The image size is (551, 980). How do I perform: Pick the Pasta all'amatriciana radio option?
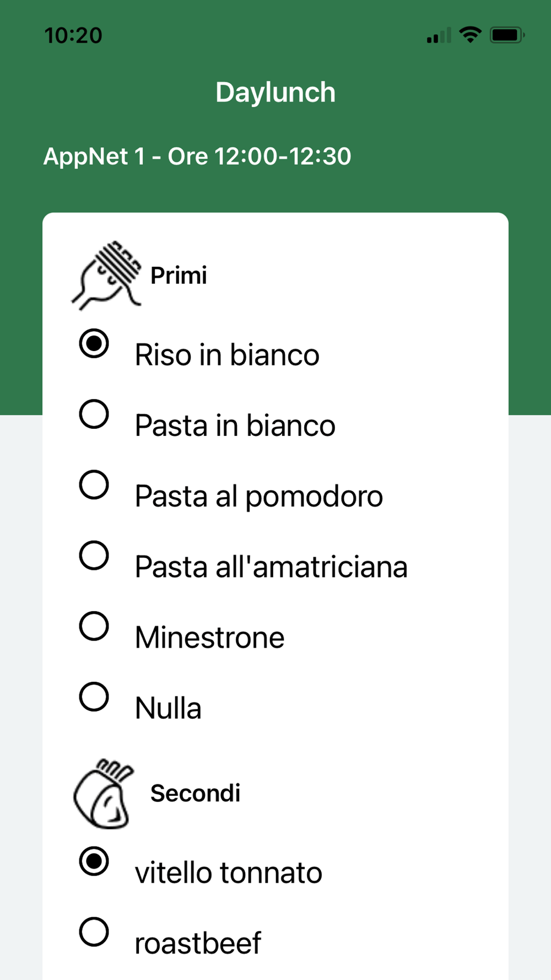point(94,555)
